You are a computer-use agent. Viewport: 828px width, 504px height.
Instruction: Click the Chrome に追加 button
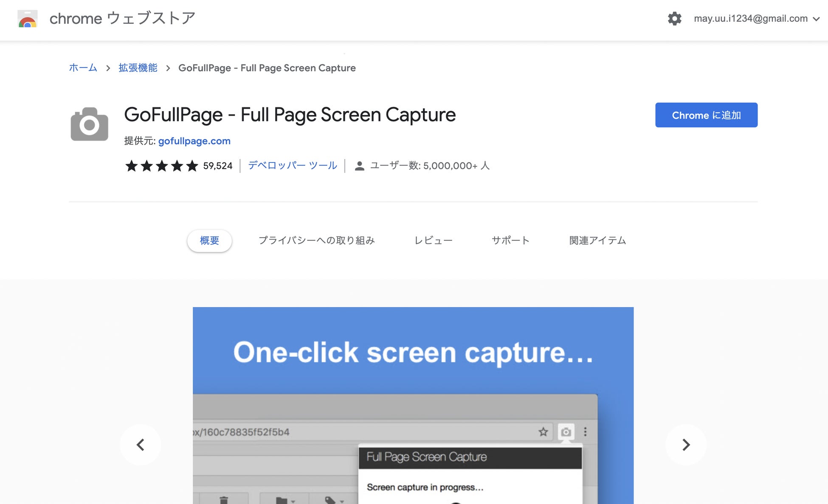706,115
